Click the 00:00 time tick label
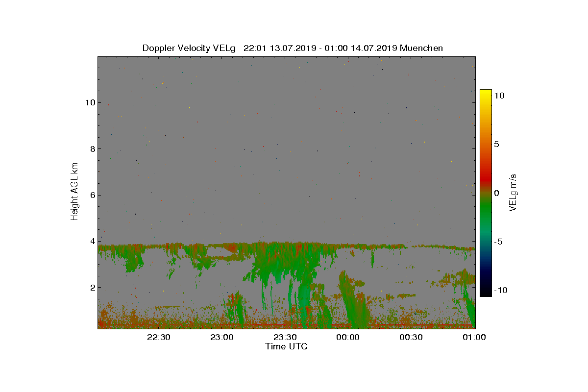 point(348,337)
